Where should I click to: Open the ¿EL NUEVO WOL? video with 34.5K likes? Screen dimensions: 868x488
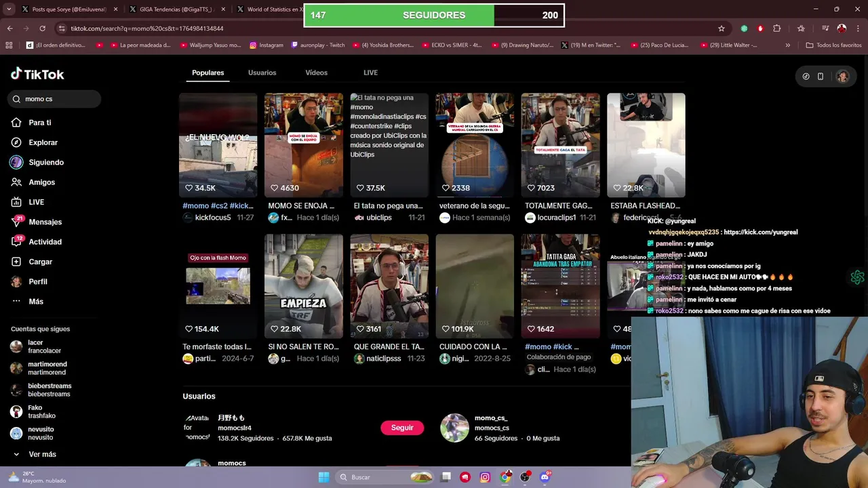[x=218, y=145]
